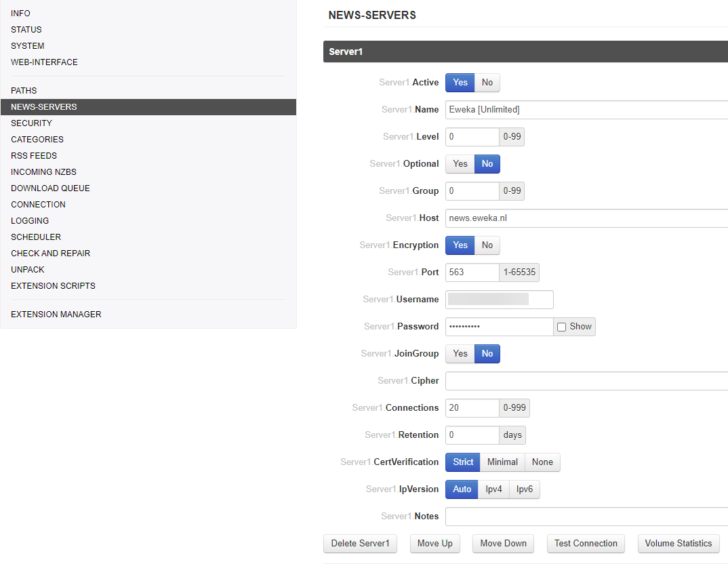
Task: Navigate to Download Queue settings
Action: click(50, 188)
